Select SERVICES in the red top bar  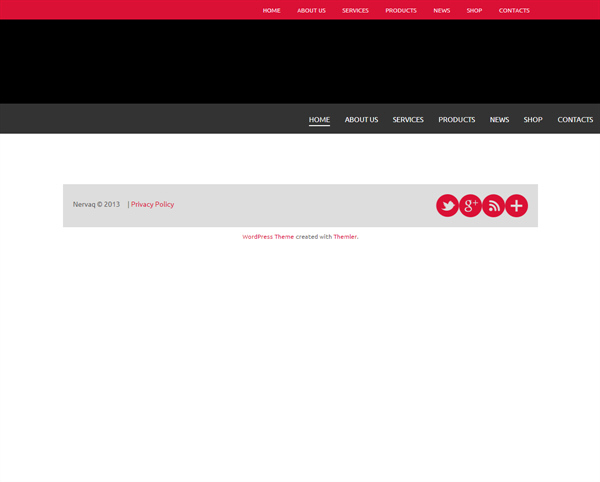pyautogui.click(x=355, y=10)
